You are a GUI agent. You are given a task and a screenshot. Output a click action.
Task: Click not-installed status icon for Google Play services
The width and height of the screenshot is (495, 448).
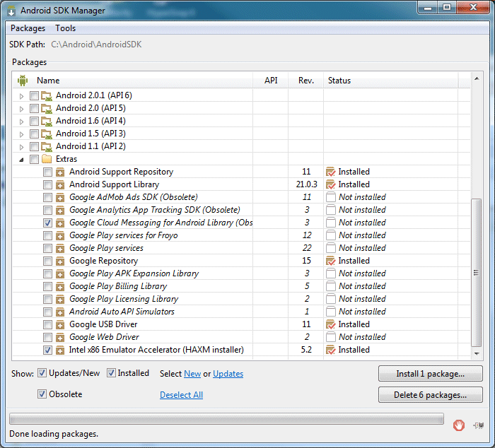[330, 248]
